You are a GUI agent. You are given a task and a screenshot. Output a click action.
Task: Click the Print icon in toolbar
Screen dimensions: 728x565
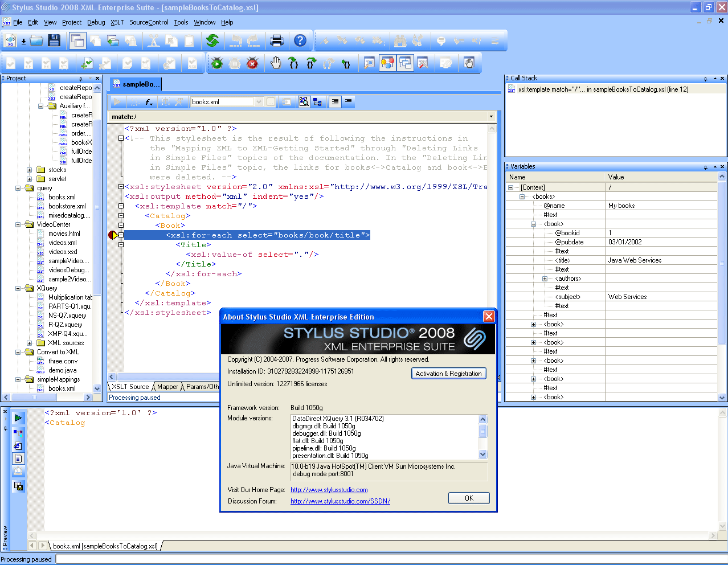click(277, 40)
